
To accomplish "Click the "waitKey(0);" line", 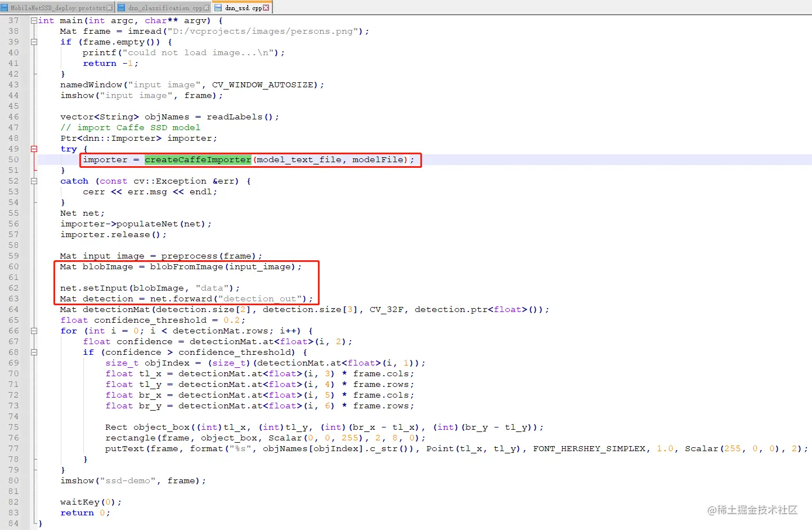I will 91,502.
